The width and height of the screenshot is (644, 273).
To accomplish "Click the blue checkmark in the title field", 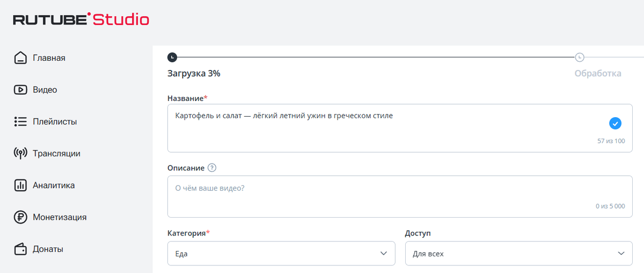I will click(615, 124).
